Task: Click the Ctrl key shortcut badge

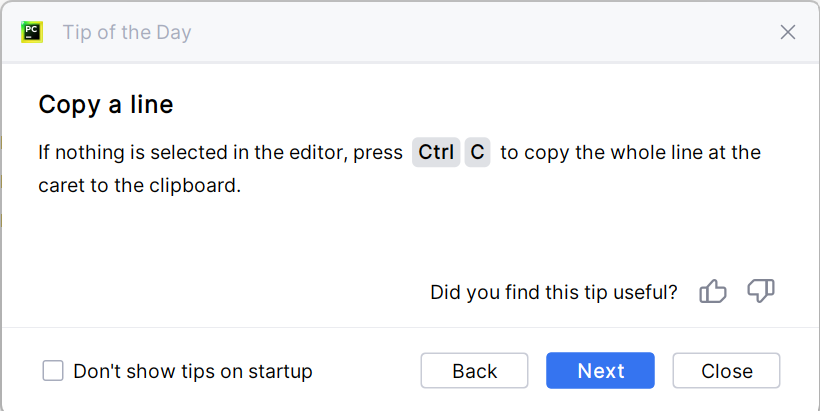Action: tap(436, 153)
